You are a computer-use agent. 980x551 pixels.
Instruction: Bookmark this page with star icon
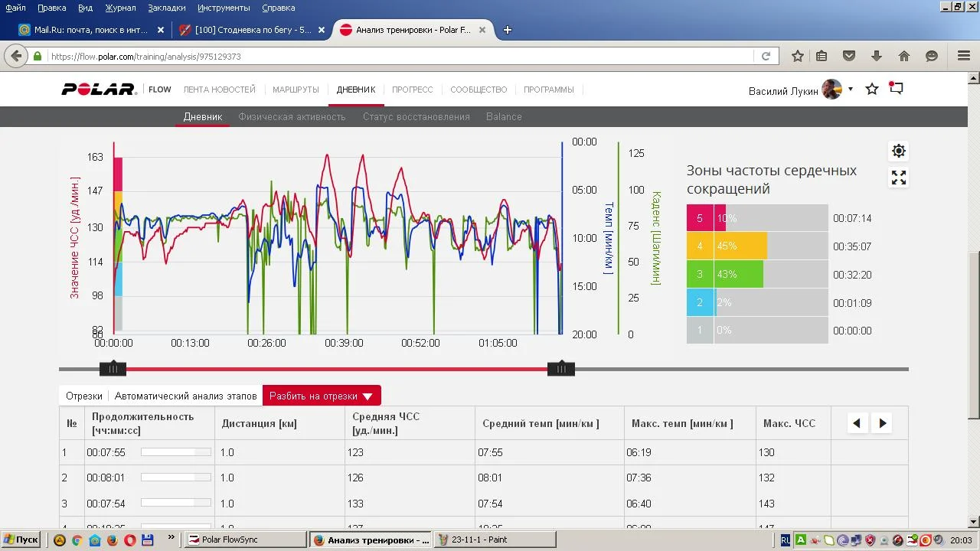coord(798,56)
